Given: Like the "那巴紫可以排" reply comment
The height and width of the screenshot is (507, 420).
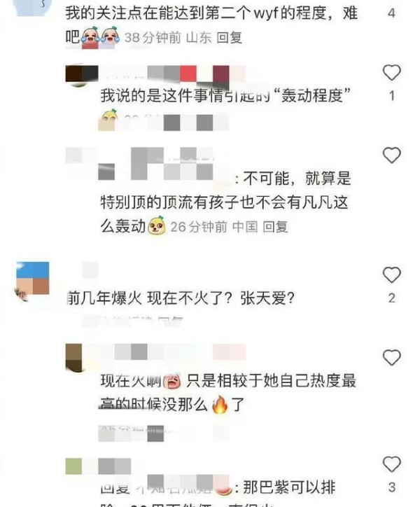Looking at the screenshot, I should coord(391,464).
